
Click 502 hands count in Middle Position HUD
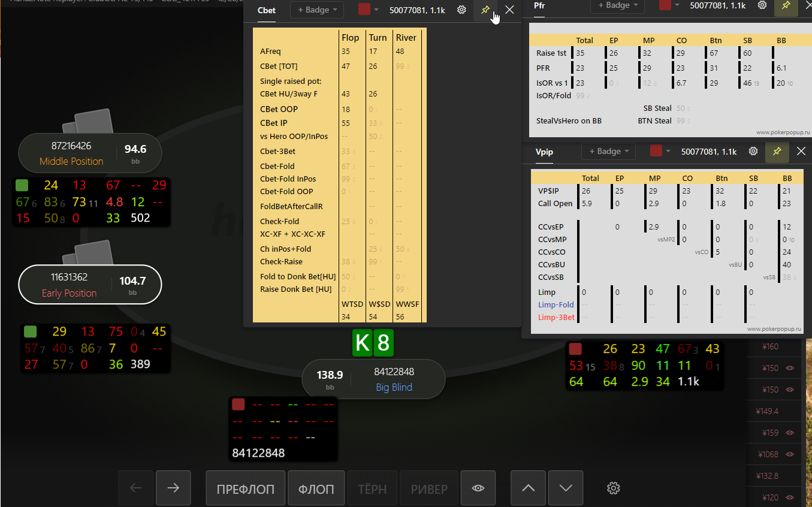(x=140, y=218)
